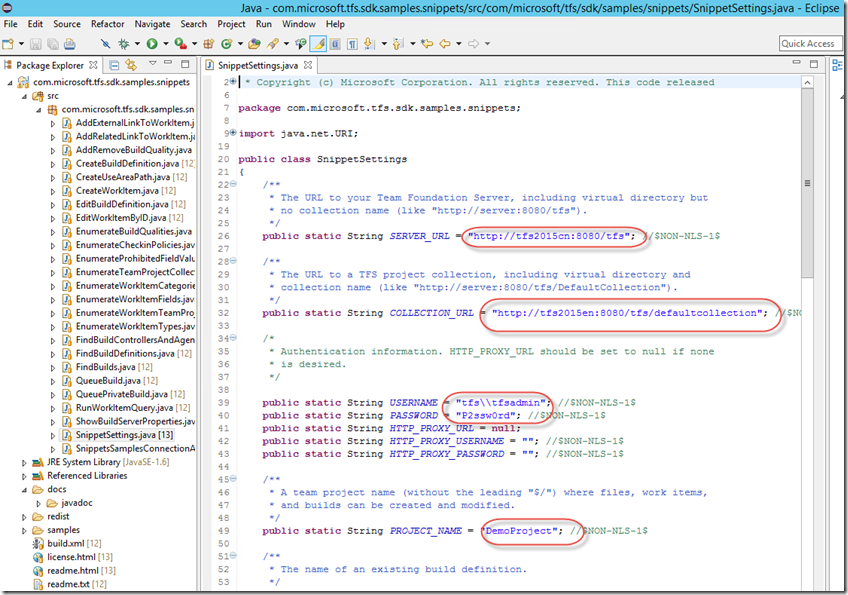
Task: Click the Open Type icon
Action: [x=254, y=44]
